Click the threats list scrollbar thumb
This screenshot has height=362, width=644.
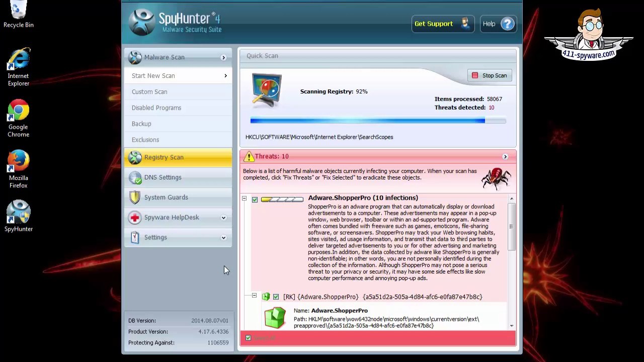pos(511,226)
